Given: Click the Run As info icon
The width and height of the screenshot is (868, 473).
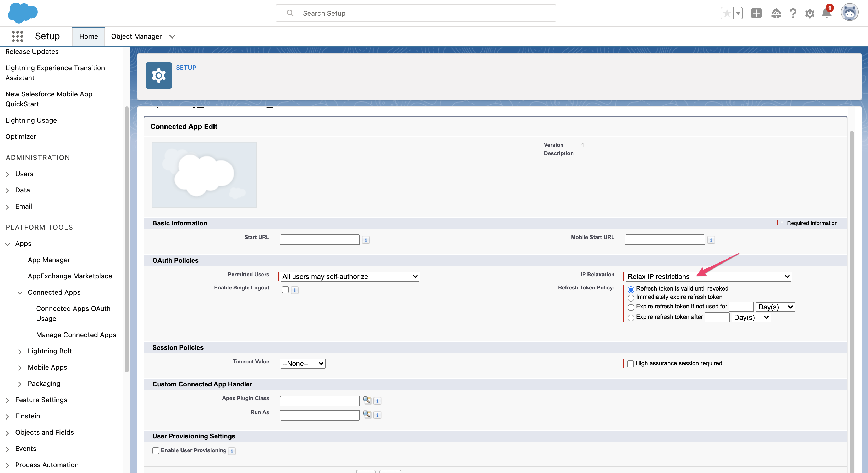Looking at the screenshot, I should coord(377,415).
